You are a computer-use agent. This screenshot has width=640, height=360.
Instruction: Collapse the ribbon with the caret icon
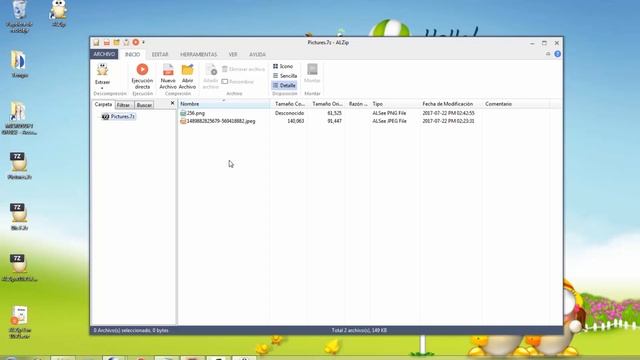point(548,54)
